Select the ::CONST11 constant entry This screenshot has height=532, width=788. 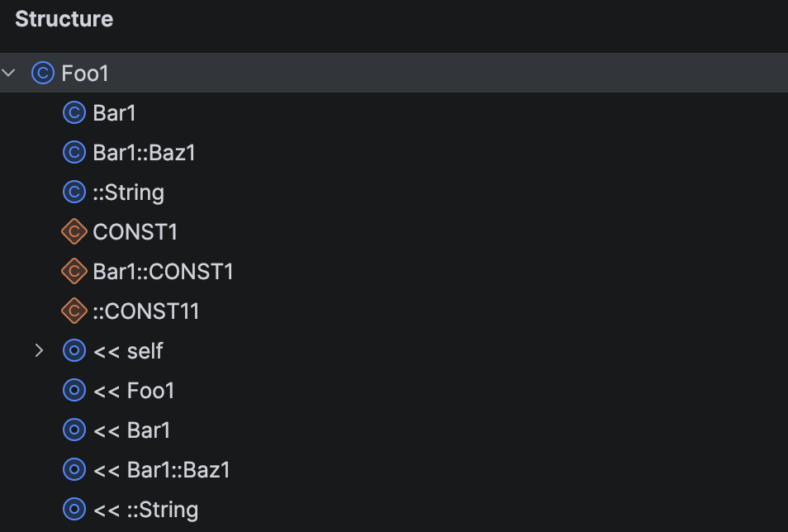tap(145, 311)
